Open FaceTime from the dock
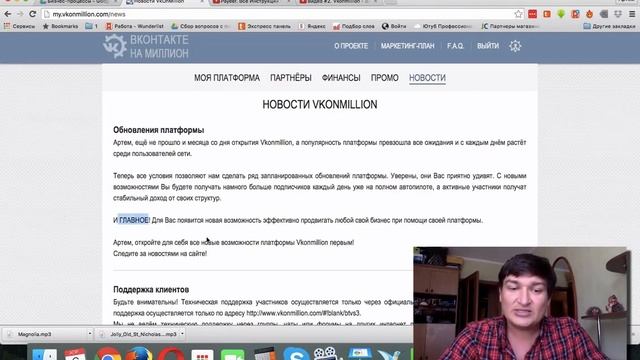The height and width of the screenshot is (360, 640). 233,354
